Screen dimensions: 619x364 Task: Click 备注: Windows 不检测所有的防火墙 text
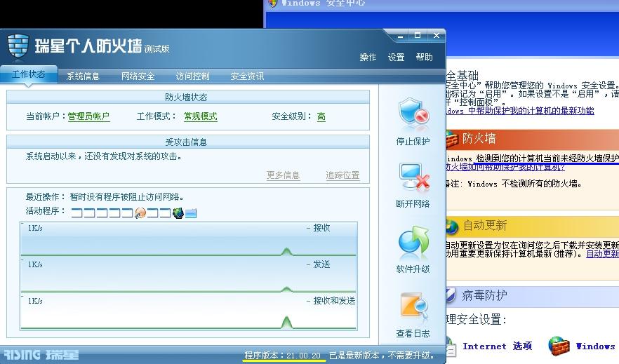click(x=514, y=184)
